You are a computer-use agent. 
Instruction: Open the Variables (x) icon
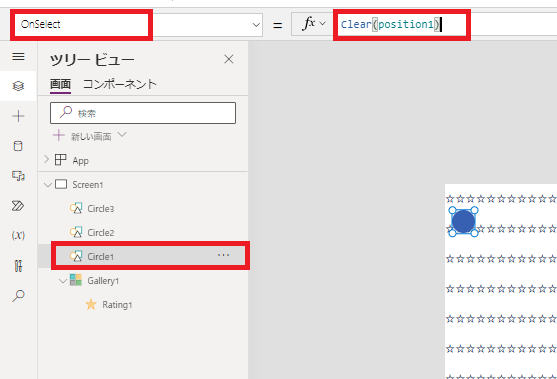click(x=18, y=235)
